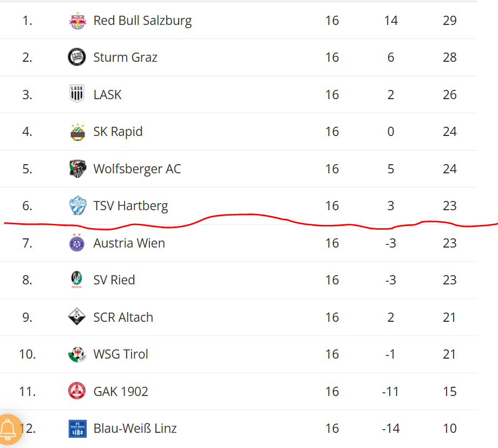Click the GAK 1902 club crest
This screenshot has width=498, height=448.
click(x=77, y=391)
